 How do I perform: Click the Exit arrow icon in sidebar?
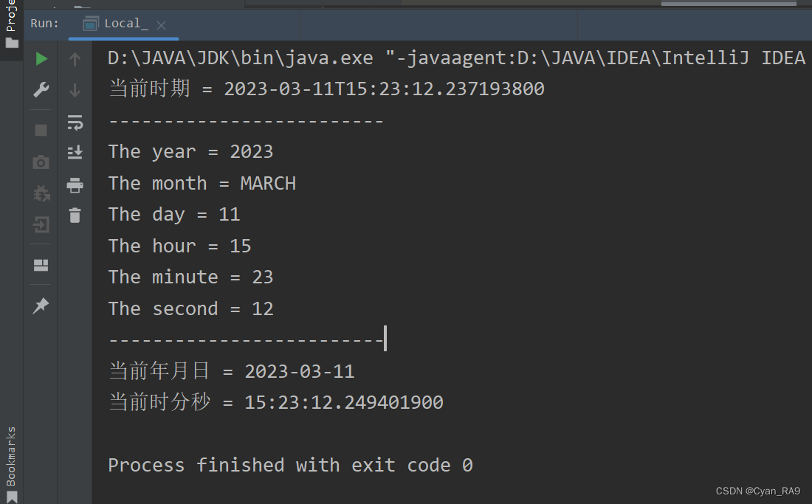[x=41, y=224]
